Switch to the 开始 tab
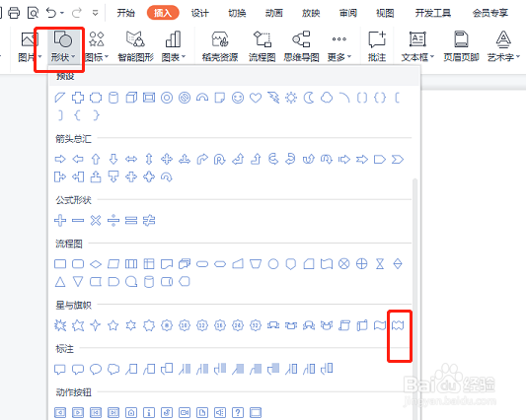 coord(125,13)
